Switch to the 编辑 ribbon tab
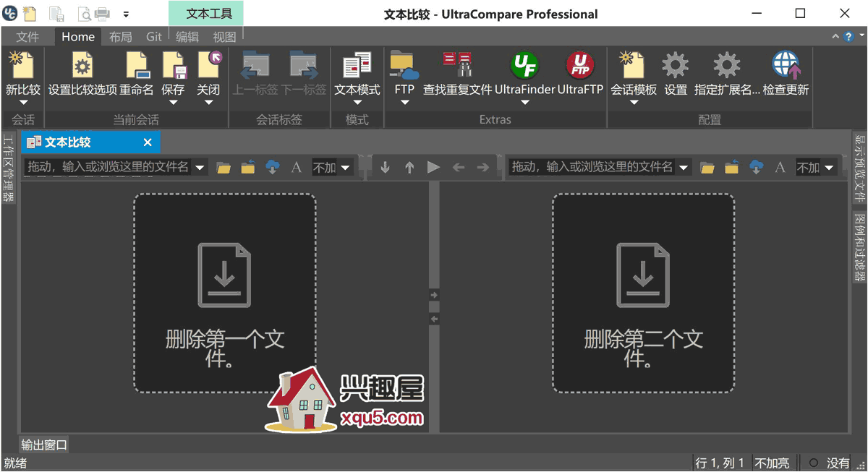Screen dimensions: 868x472 [187, 37]
